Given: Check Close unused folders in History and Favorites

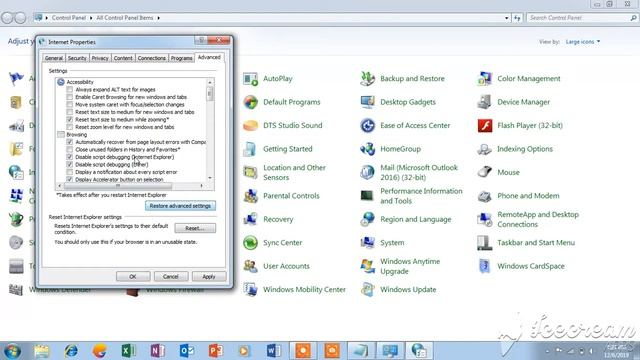Looking at the screenshot, I should (70, 149).
